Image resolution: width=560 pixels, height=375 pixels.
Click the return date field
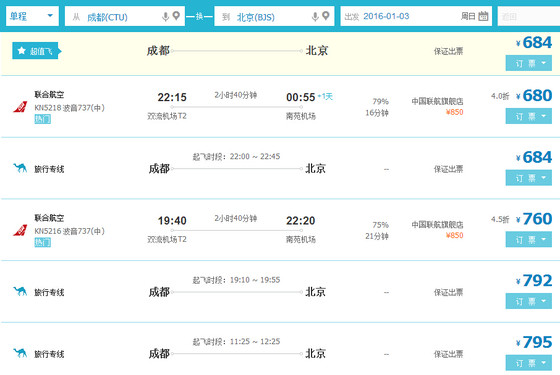[x=529, y=16]
